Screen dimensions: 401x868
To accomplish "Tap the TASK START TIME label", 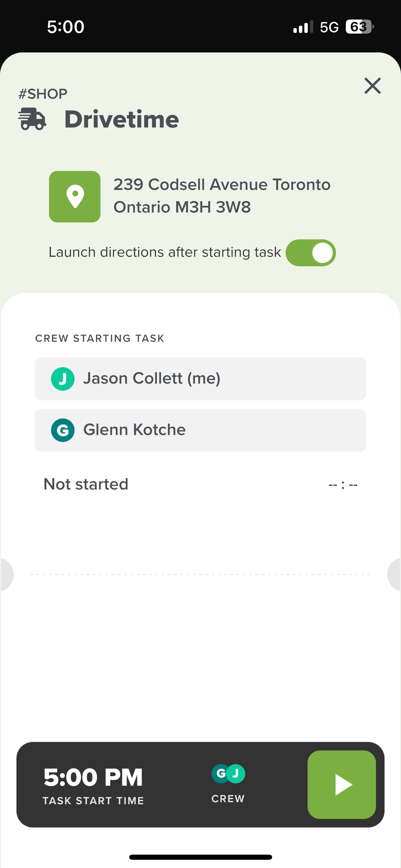I will 93,801.
